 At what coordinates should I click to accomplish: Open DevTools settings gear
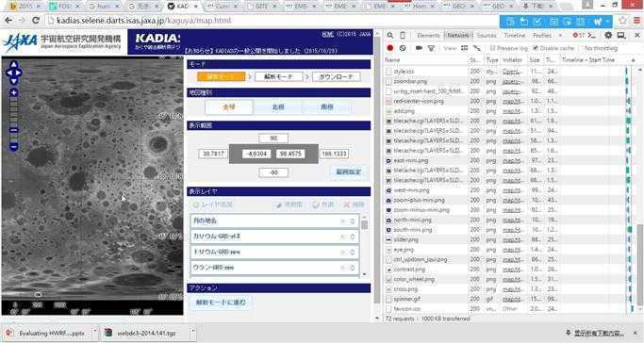tap(608, 35)
